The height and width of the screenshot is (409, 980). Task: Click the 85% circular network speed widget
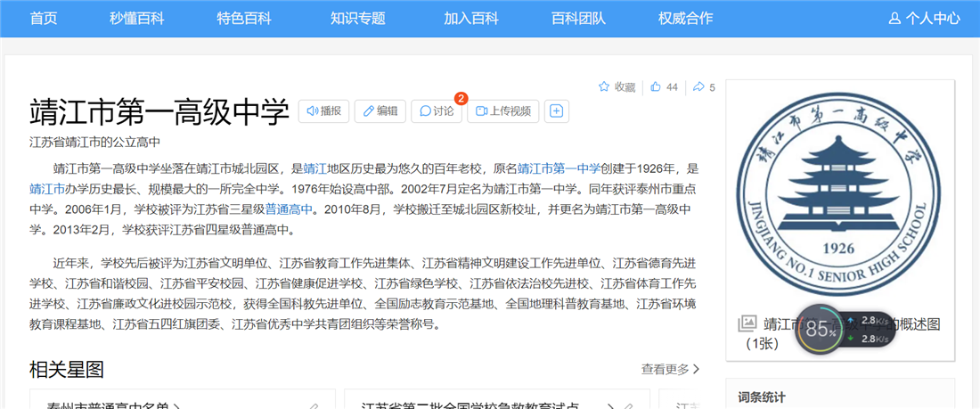point(818,329)
